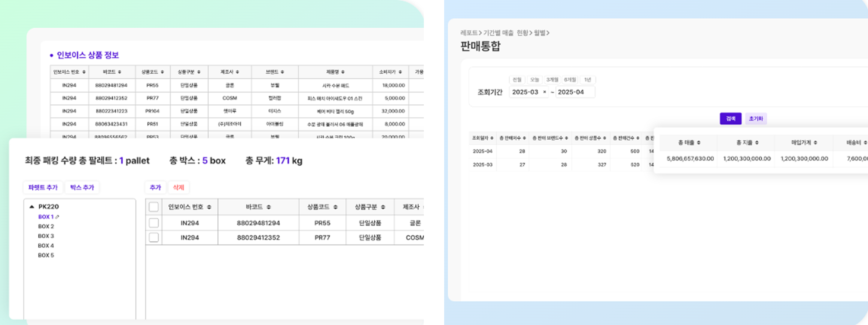Select BOX 3 in pallet tree

pos(46,236)
